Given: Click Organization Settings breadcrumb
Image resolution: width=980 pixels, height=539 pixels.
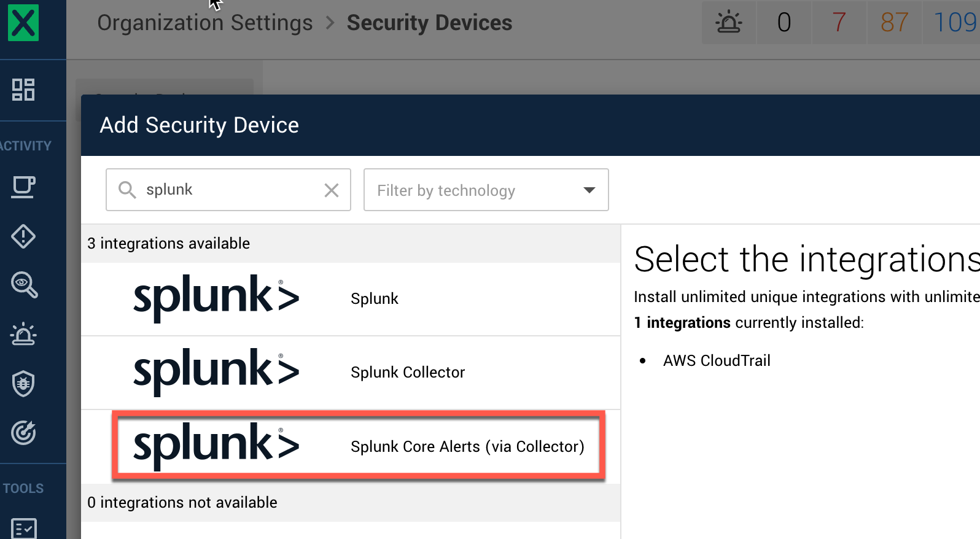Looking at the screenshot, I should [205, 23].
